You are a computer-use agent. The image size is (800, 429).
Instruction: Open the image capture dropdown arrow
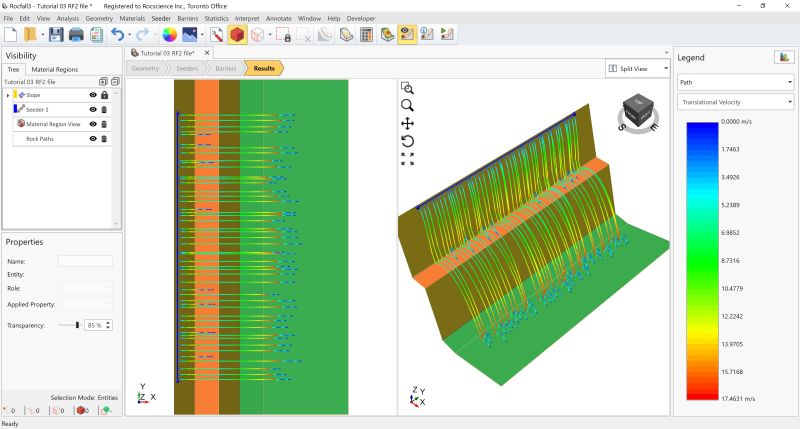[203, 35]
